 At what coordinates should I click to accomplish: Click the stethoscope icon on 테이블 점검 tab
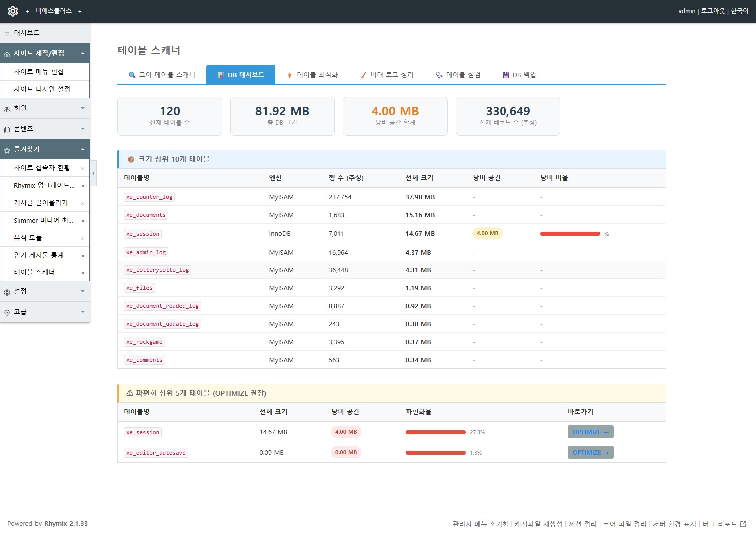pos(439,75)
